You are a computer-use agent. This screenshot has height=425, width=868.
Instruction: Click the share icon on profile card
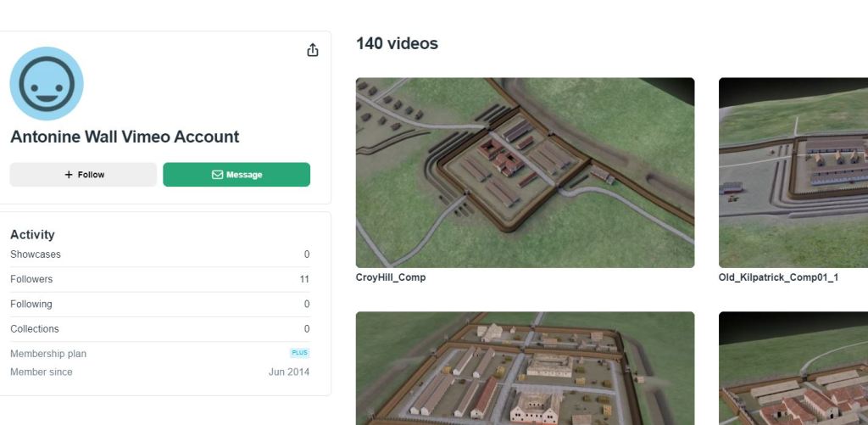pos(313,50)
